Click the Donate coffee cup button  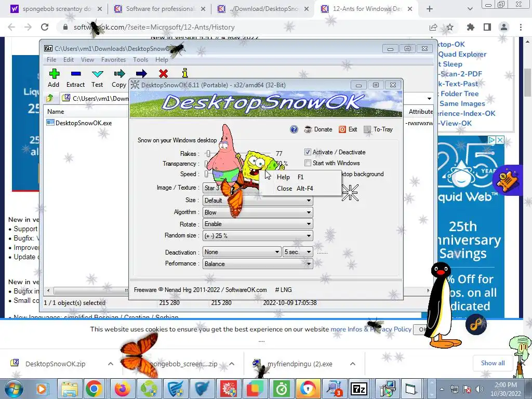[318, 129]
